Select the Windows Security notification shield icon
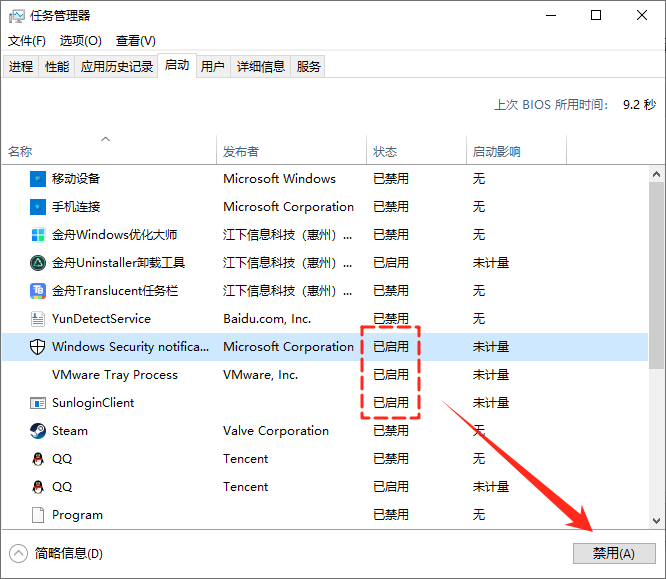Viewport: 666px width, 579px height. pos(37,347)
